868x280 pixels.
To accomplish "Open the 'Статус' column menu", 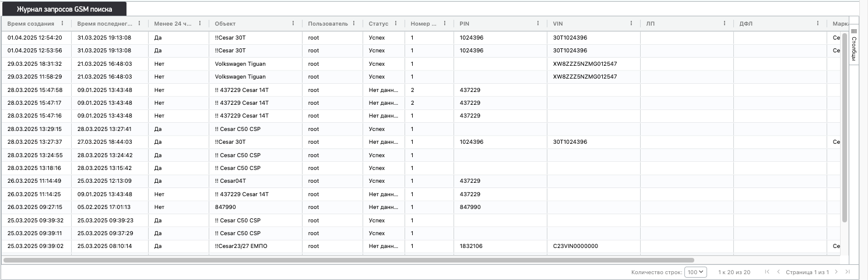I will coord(396,23).
